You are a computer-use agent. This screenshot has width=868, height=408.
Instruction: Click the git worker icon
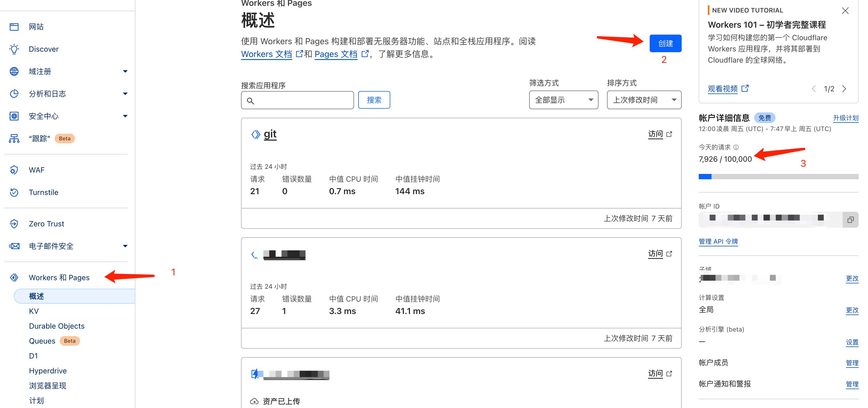tap(256, 134)
